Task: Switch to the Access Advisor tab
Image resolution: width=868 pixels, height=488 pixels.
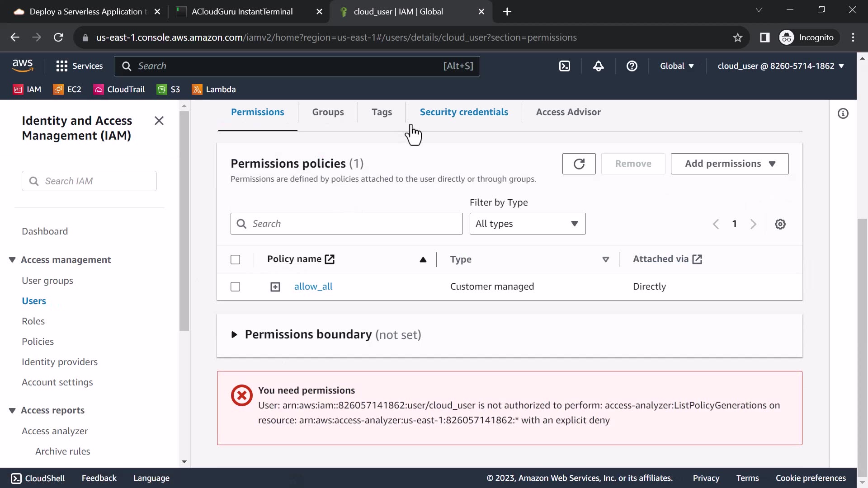Action: point(568,112)
